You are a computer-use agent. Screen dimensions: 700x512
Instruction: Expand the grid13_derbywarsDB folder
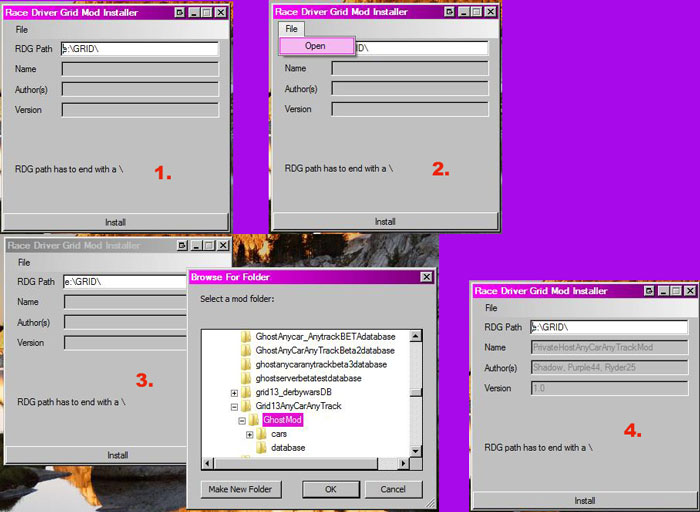point(234,393)
